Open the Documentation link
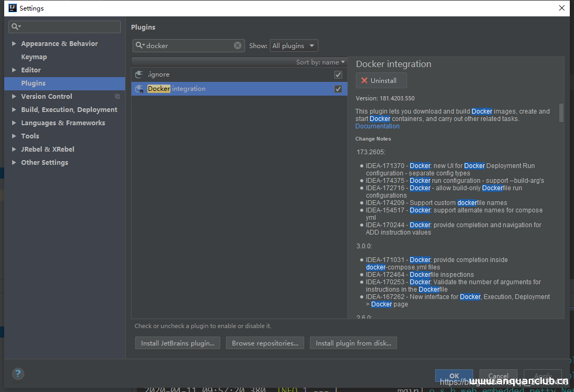This screenshot has width=574, height=392. click(x=378, y=126)
